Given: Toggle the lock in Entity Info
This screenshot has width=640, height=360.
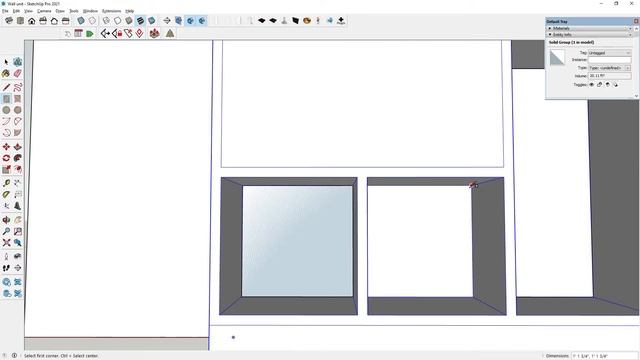Looking at the screenshot, I should tap(599, 84).
